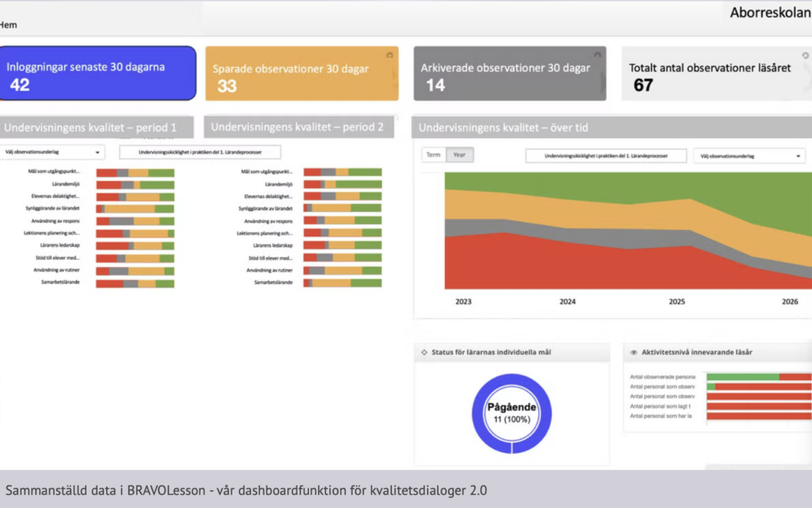Select the Year view toggle
Screen dimensions: 812x508
click(x=459, y=155)
